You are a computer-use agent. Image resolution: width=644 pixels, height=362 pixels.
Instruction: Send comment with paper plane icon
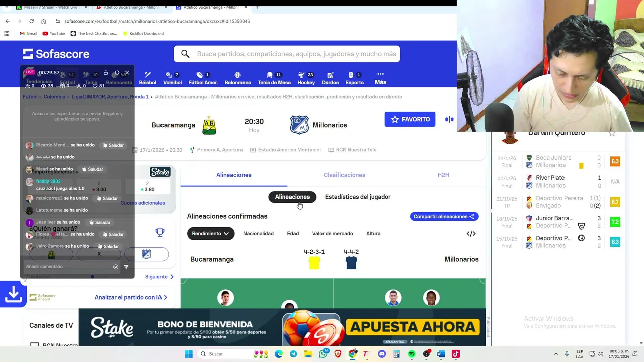pyautogui.click(x=126, y=267)
